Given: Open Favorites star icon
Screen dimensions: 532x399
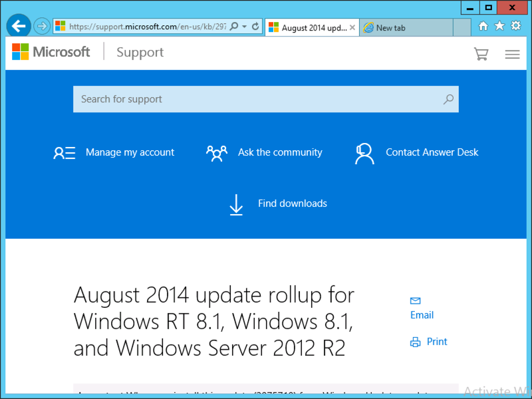Looking at the screenshot, I should pos(499,26).
